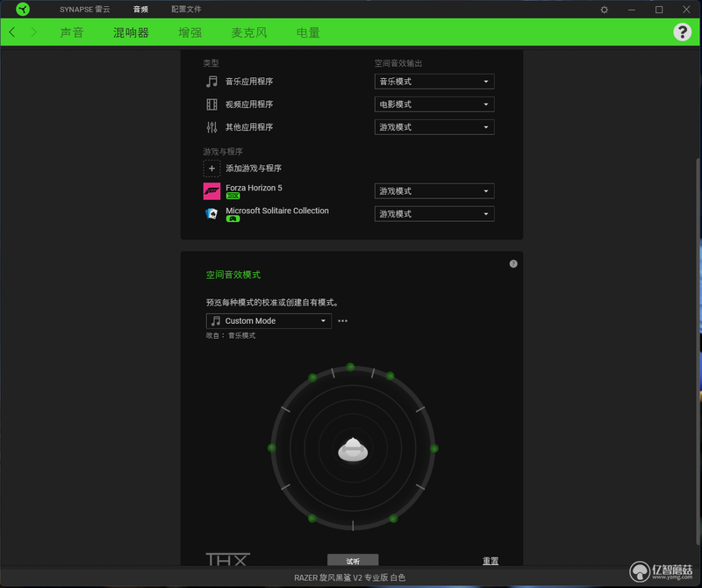Image resolution: width=702 pixels, height=588 pixels.
Task: Click the 改自：音乐模式 note
Action: 231,336
